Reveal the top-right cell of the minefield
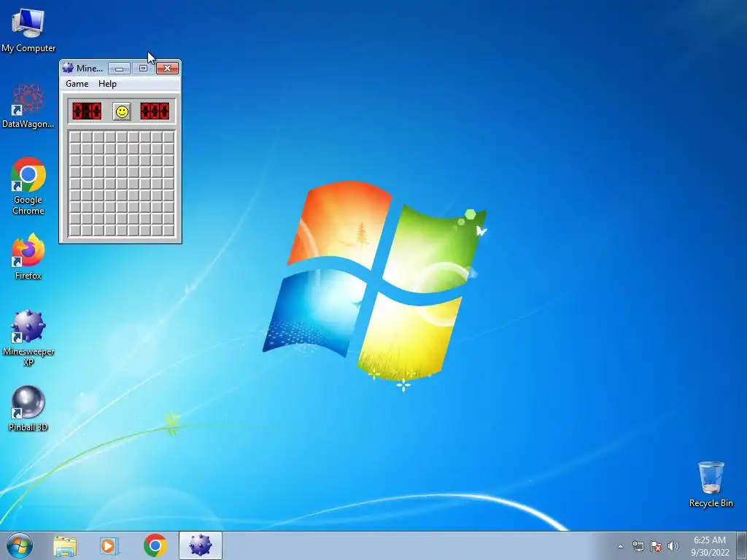Viewport: 747px width, 560px height. pyautogui.click(x=169, y=136)
